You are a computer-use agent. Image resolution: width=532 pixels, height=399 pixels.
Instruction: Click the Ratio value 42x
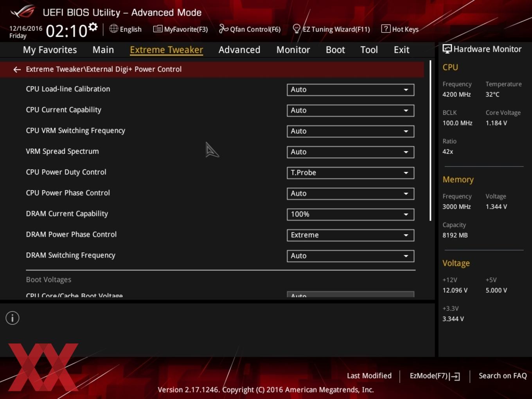pos(448,151)
